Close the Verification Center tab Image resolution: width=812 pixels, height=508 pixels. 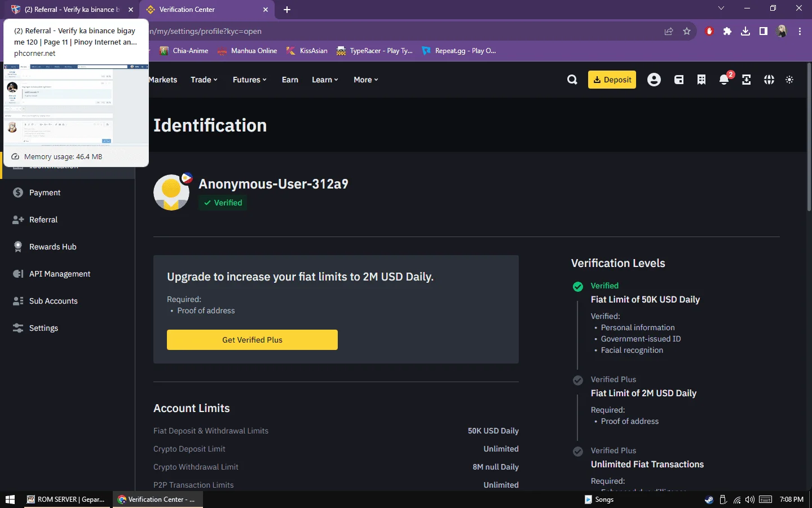(x=266, y=10)
